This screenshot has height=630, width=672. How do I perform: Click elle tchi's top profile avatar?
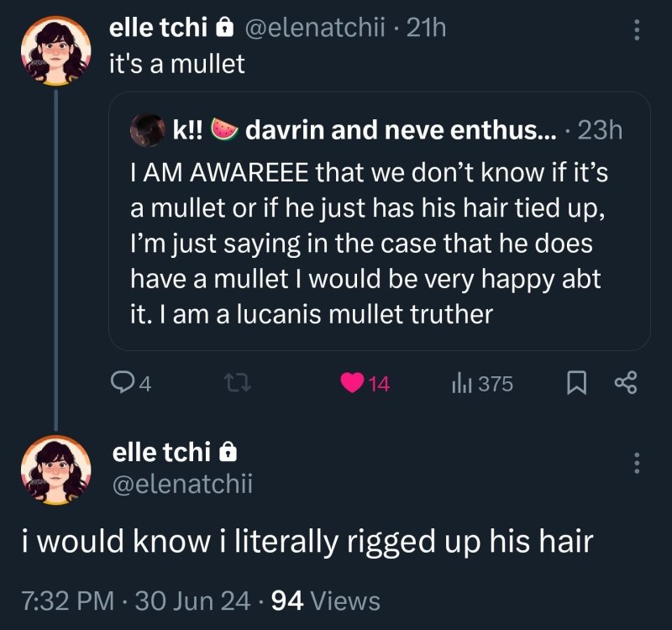click(55, 50)
